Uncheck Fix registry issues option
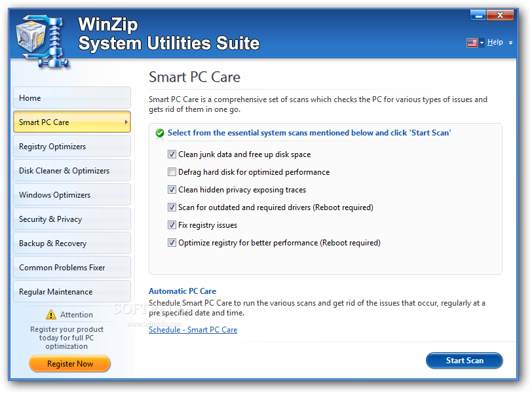The width and height of the screenshot is (532, 394). 172,224
